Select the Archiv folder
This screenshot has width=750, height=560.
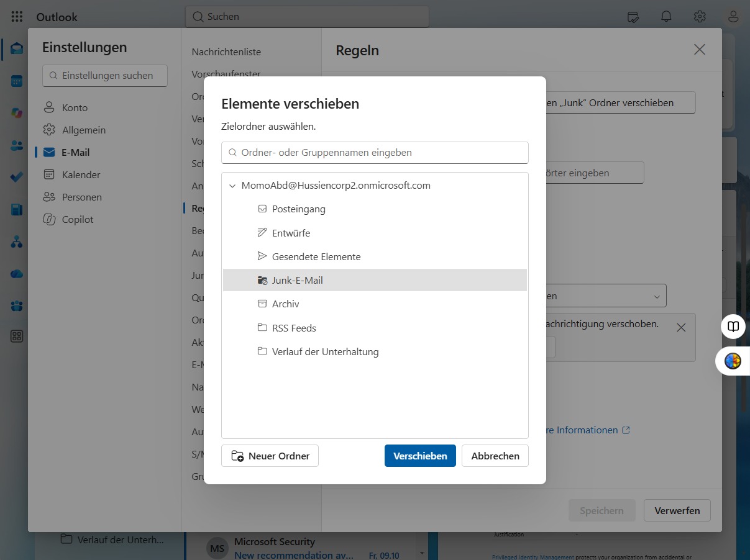click(x=375, y=304)
